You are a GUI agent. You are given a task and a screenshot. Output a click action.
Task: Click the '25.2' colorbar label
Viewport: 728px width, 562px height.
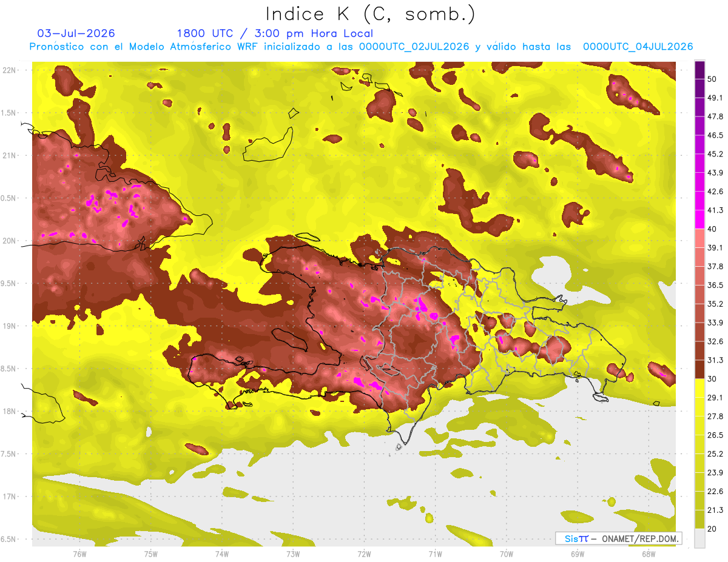[715, 453]
